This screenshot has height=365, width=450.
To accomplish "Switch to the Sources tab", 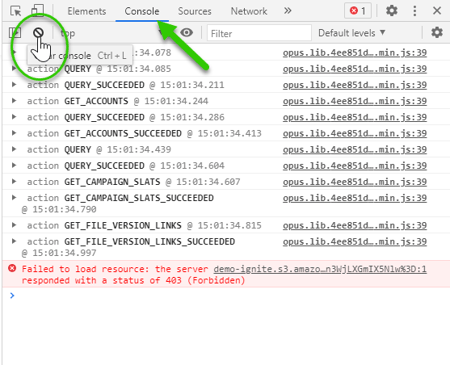I will coord(194,11).
